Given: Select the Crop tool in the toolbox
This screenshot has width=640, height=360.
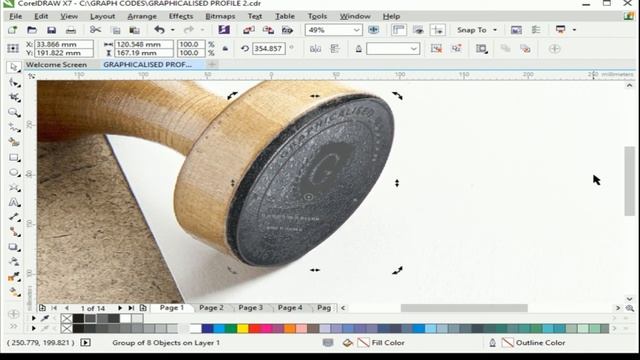Looking at the screenshot, I should point(14,98).
